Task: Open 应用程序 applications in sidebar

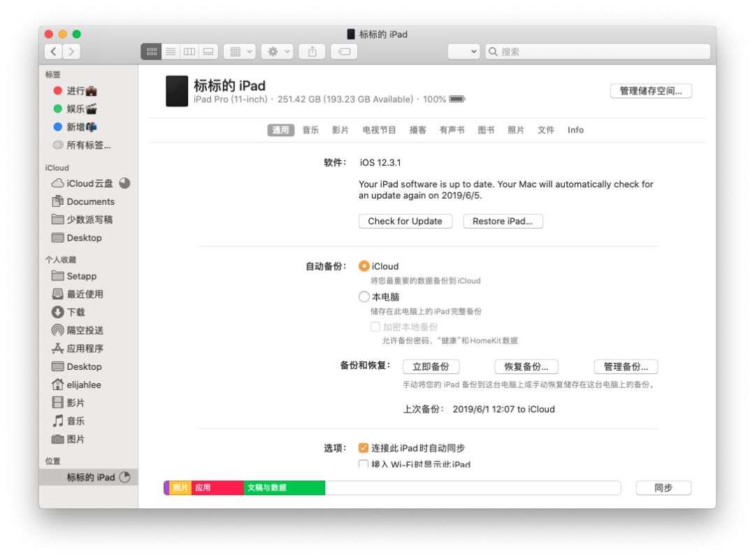Action: [x=78, y=348]
